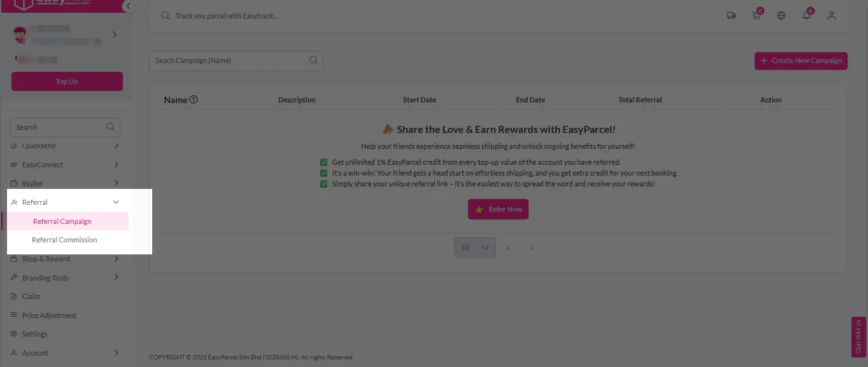Click the globe language icon

click(781, 15)
